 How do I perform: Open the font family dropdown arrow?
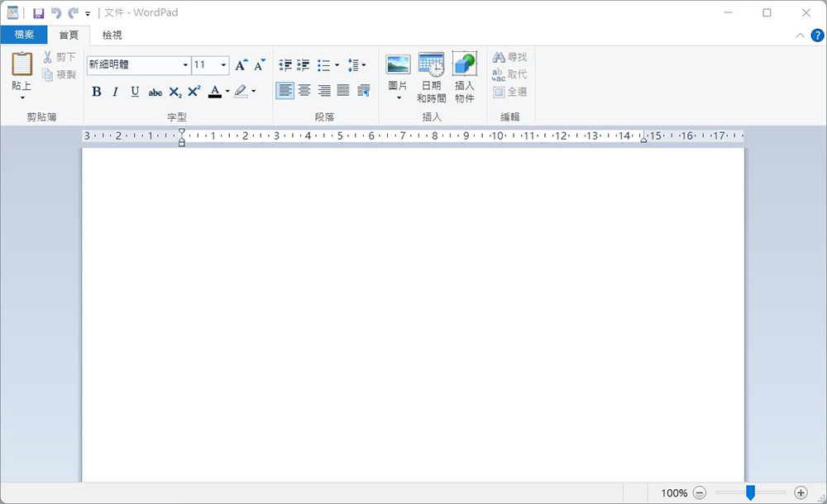click(x=185, y=64)
